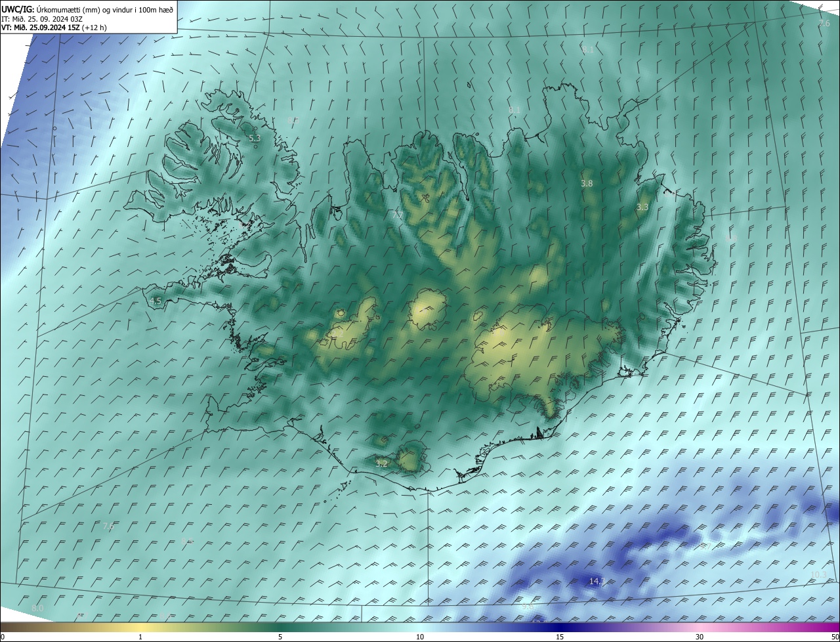This screenshot has width=840, height=642.
Task: Click the 8.1 value just off the north coast
Action: (515, 110)
